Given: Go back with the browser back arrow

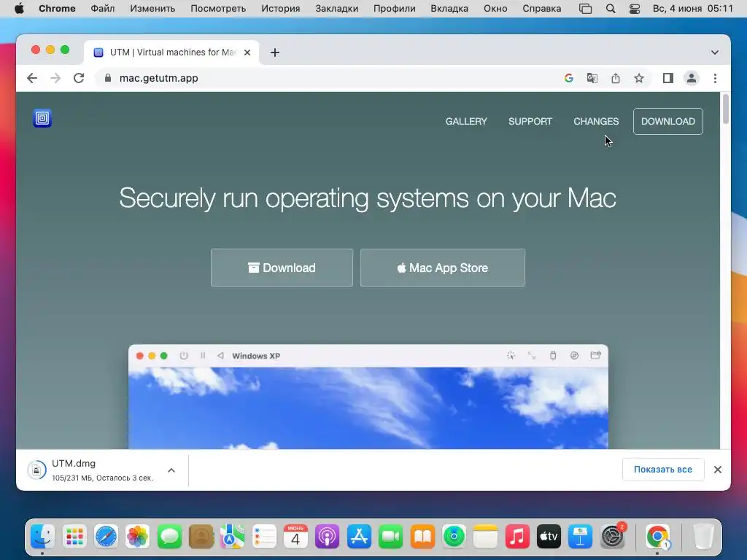Looking at the screenshot, I should pos(32,78).
